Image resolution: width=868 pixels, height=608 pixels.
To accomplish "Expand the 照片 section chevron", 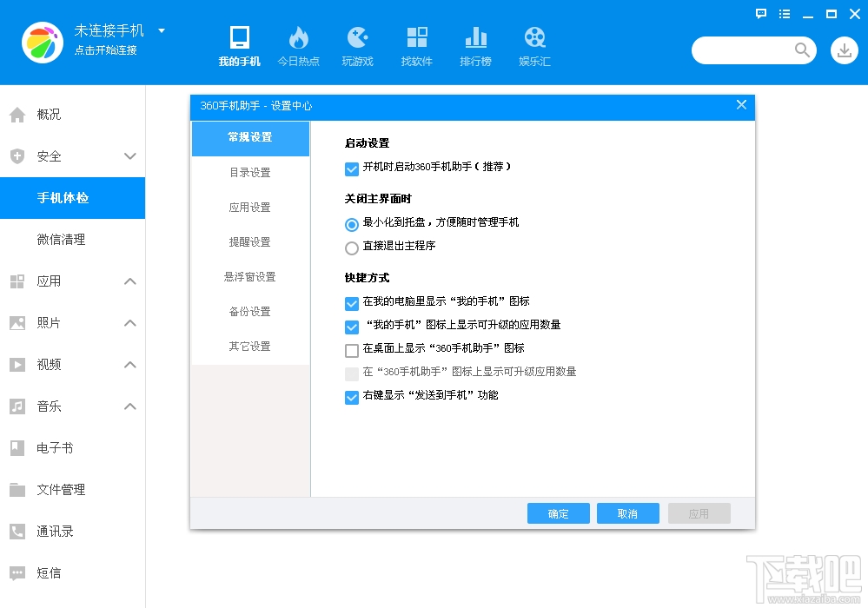I will pos(130,323).
